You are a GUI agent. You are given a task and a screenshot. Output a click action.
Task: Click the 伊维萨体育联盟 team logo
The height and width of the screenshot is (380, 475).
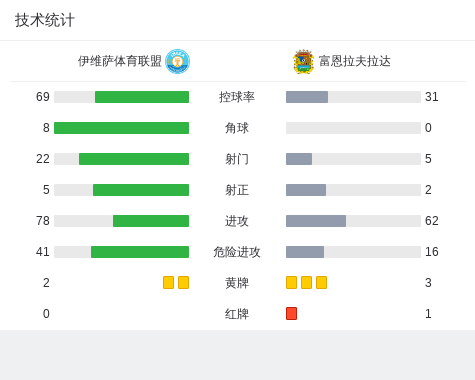pyautogui.click(x=178, y=61)
